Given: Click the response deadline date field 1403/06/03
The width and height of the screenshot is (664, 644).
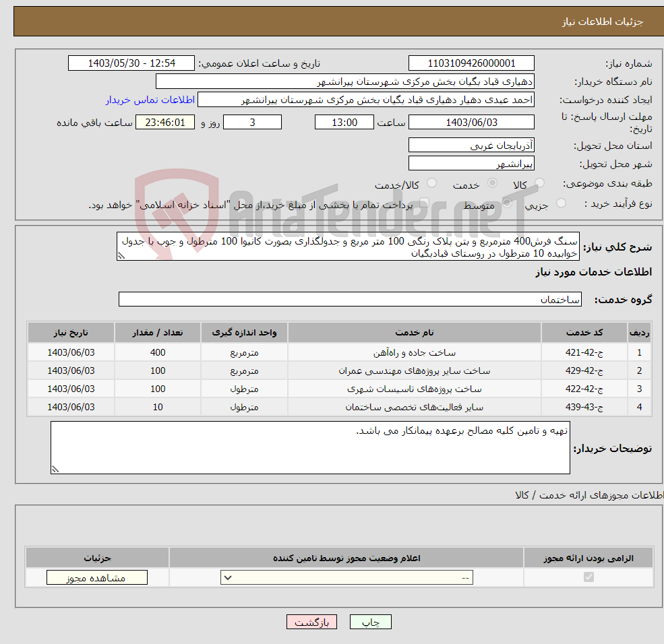Looking at the screenshot, I should tap(471, 123).
